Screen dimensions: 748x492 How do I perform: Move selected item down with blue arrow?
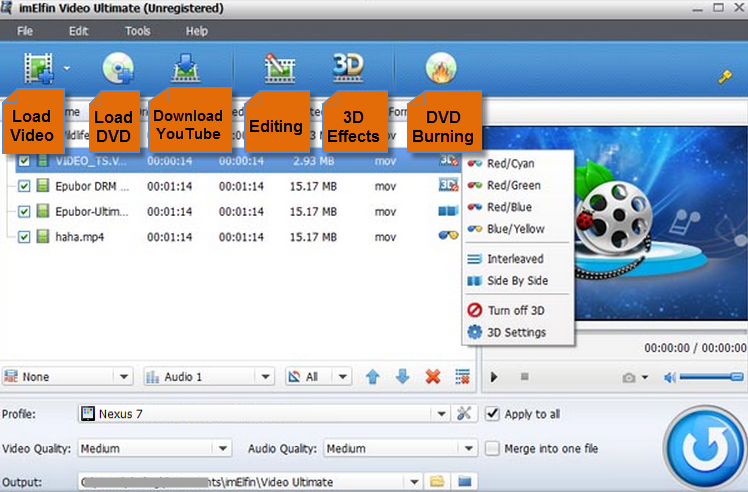403,377
